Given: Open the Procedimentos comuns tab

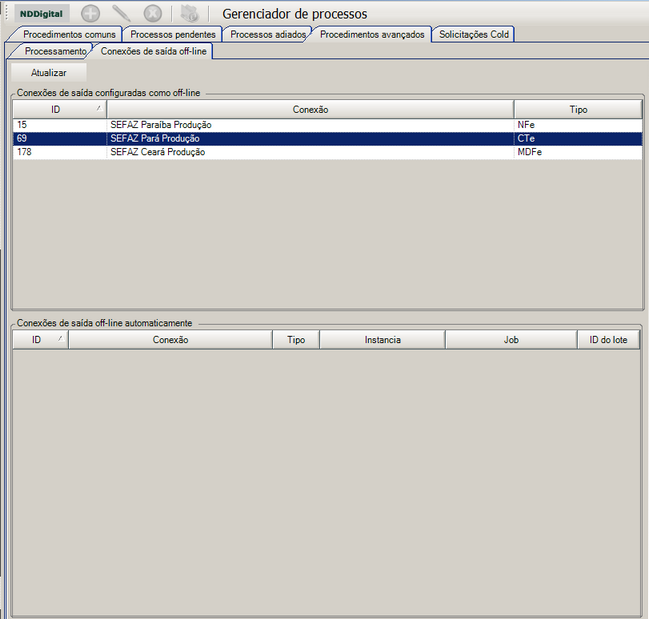Looking at the screenshot, I should pos(69,34).
